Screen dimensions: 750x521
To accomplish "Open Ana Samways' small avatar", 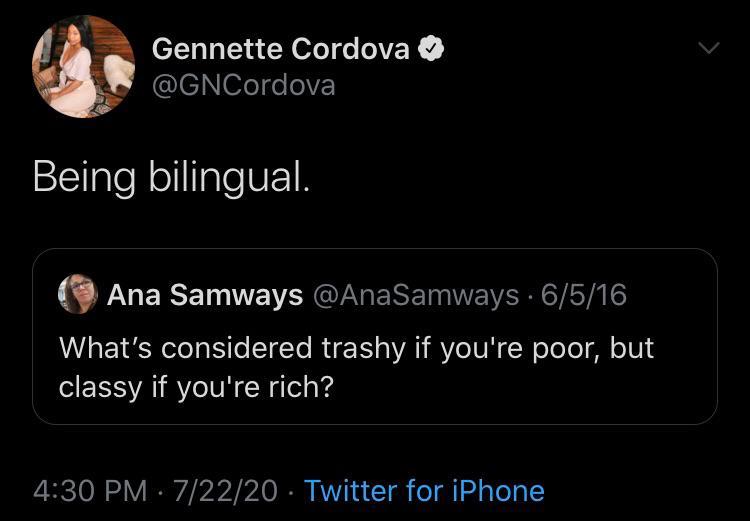I will click(x=77, y=295).
